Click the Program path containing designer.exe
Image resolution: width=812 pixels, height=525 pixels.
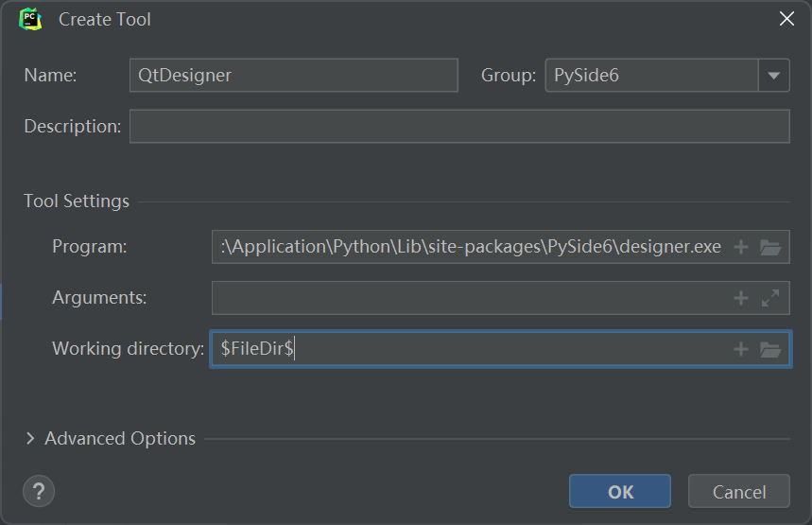point(471,247)
